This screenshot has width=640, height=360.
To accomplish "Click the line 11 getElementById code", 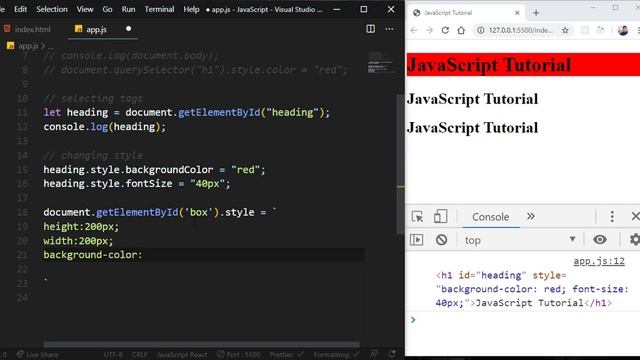I will (x=187, y=112).
